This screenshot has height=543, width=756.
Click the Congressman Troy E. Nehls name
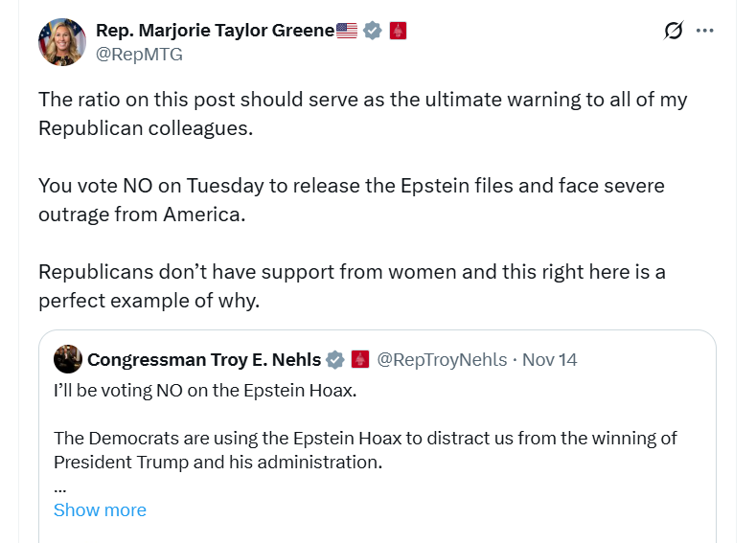point(204,360)
